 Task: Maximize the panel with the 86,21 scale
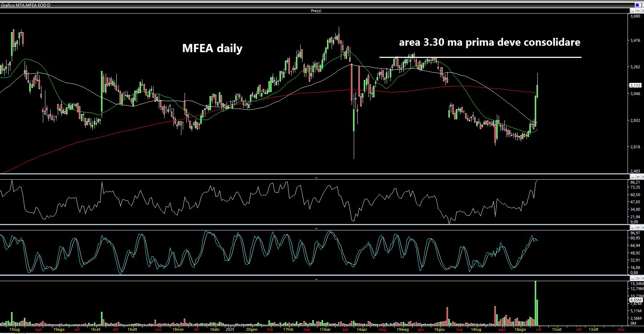tap(637, 177)
